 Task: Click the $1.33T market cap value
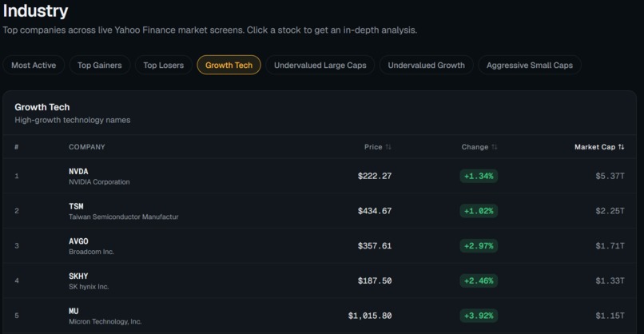[610, 280]
